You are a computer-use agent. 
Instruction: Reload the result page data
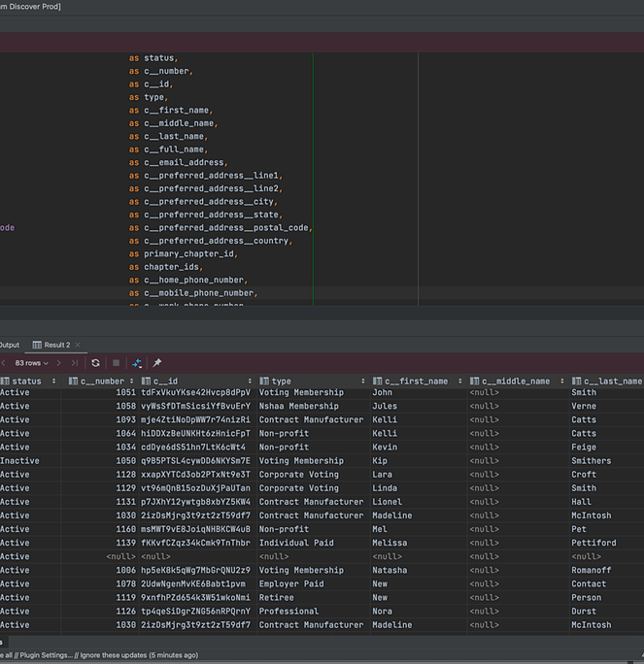click(95, 363)
